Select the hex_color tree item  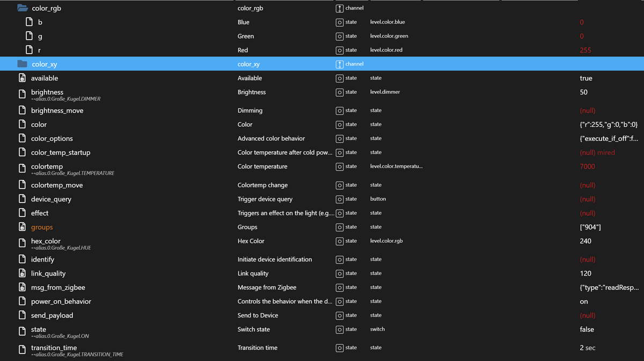45,241
